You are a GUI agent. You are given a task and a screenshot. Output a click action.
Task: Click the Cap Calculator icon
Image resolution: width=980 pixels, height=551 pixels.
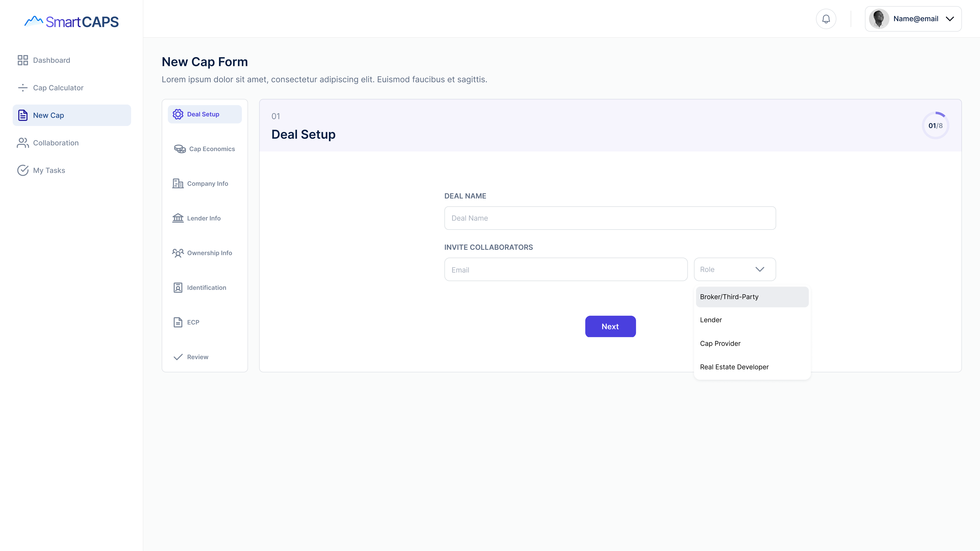pos(23,88)
